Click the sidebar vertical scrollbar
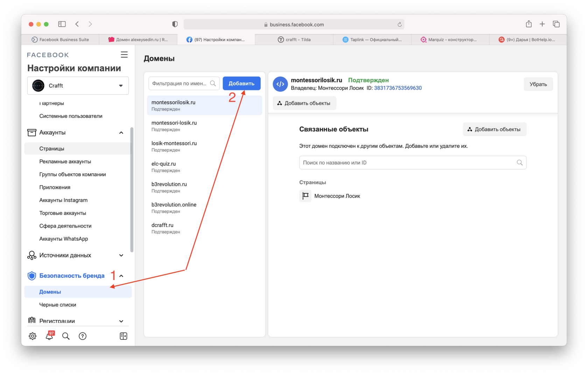588x374 pixels. [132, 189]
